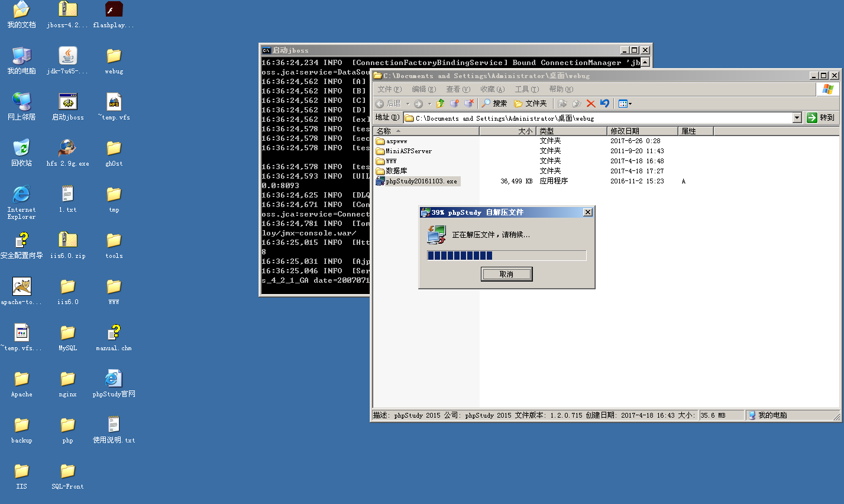The width and height of the screenshot is (844, 504).
Task: Select aspwww folder in file list
Action: (x=392, y=141)
